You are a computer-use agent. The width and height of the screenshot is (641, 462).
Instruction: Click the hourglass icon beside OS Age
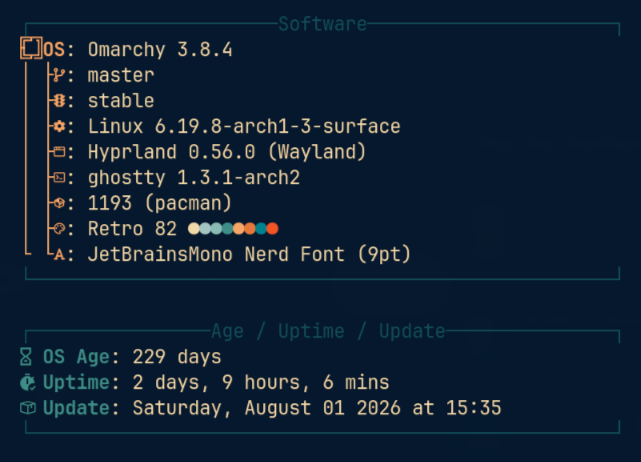[26, 357]
